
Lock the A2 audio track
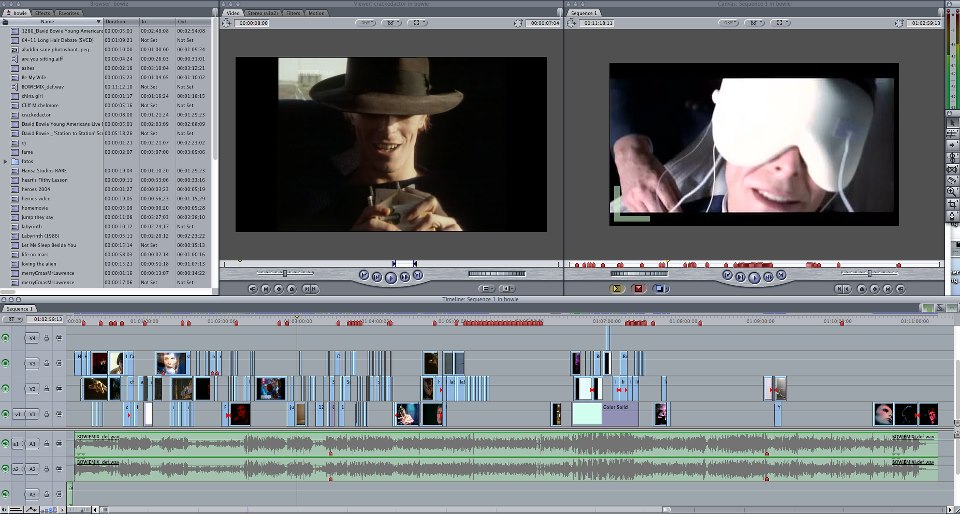[47, 469]
